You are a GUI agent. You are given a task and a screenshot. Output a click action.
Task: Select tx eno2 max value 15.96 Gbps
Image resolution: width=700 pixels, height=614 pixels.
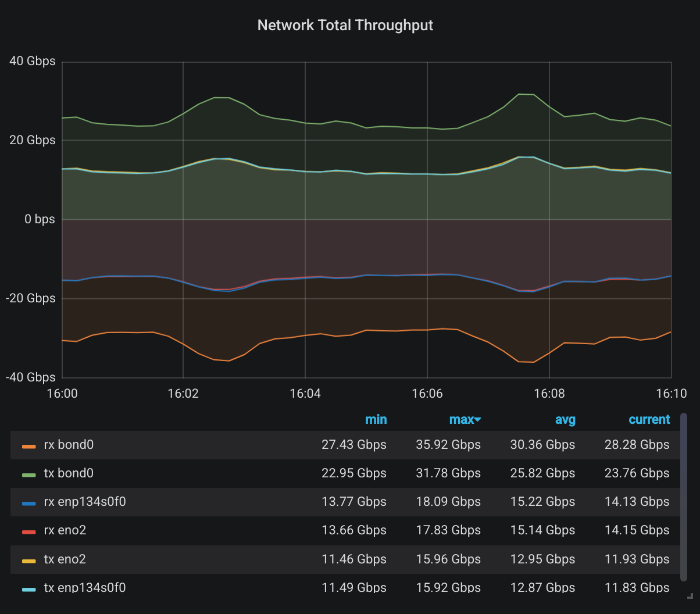pyautogui.click(x=448, y=559)
